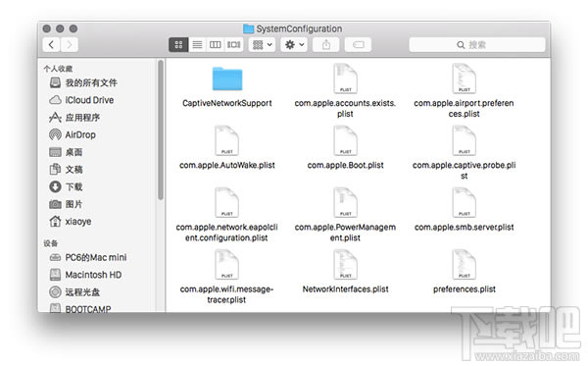The image size is (588, 366).
Task: Click the search field
Action: pos(477,45)
